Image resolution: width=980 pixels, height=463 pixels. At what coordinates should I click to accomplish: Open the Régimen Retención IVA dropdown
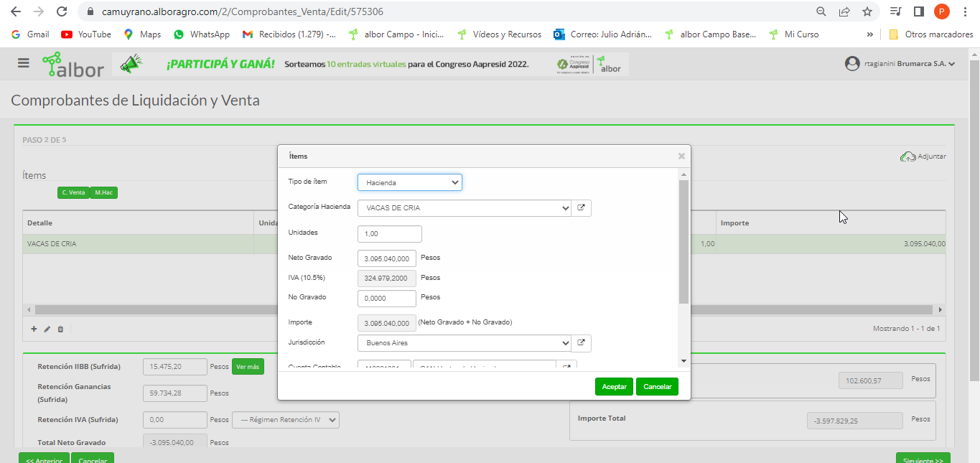coord(286,420)
